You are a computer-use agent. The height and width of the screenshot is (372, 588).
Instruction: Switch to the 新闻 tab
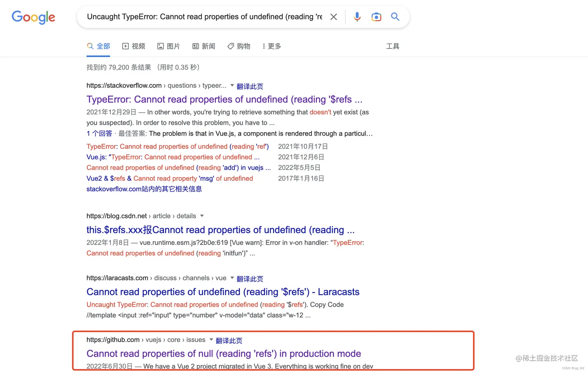tap(204, 46)
